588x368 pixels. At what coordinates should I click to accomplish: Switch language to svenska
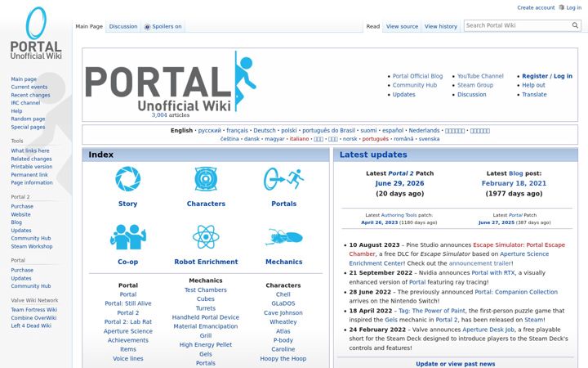click(429, 138)
